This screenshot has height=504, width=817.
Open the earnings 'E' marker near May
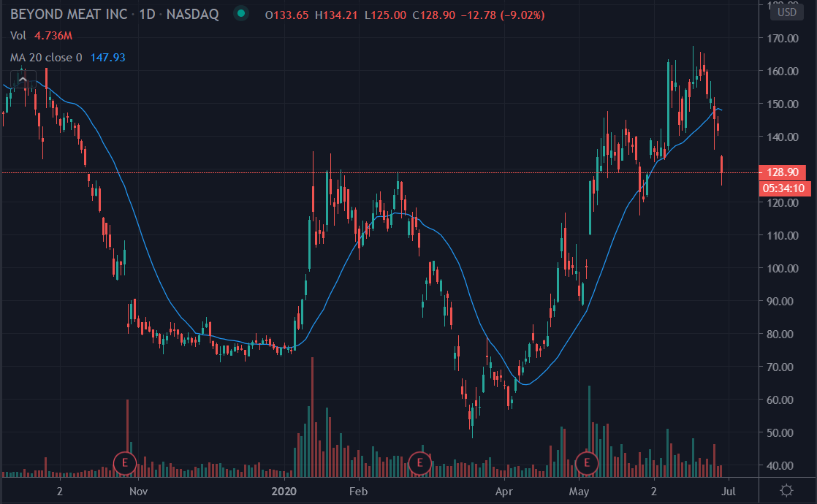587,462
